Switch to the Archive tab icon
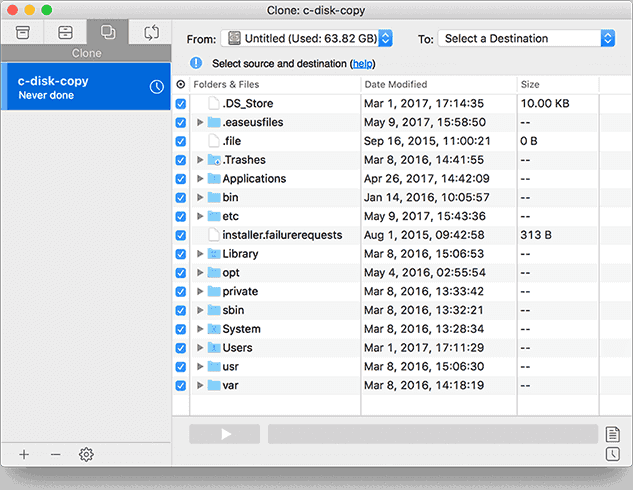The image size is (633, 490). point(64,32)
